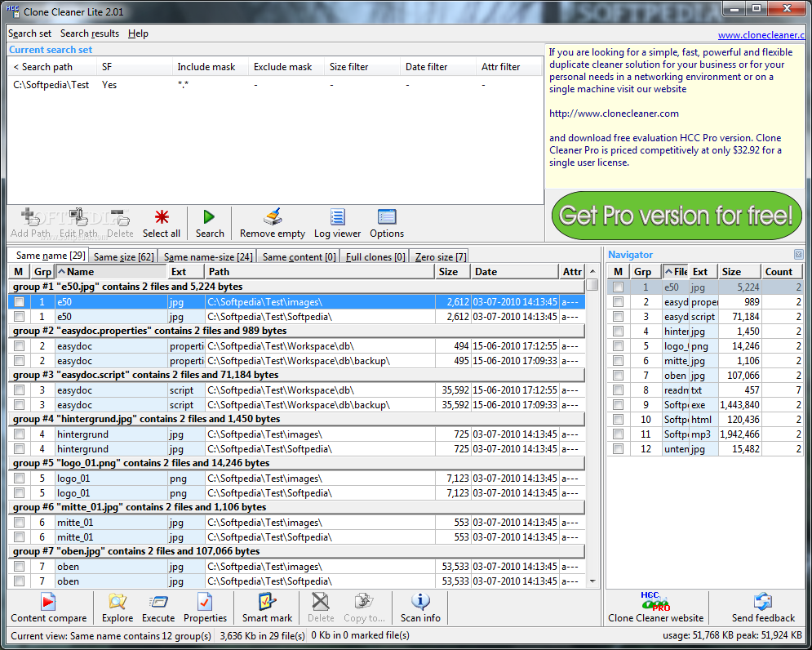Mark the e50 file in images folder
812x650 pixels.
pyautogui.click(x=19, y=301)
